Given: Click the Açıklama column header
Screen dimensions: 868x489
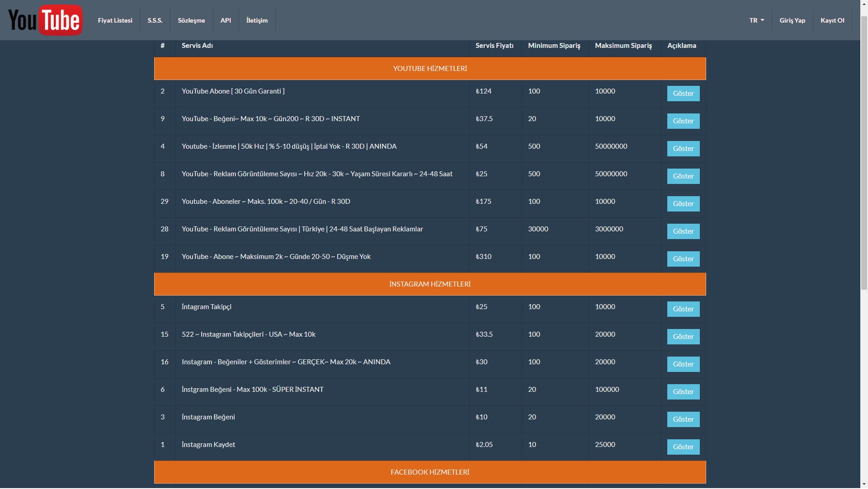Looking at the screenshot, I should point(682,46).
